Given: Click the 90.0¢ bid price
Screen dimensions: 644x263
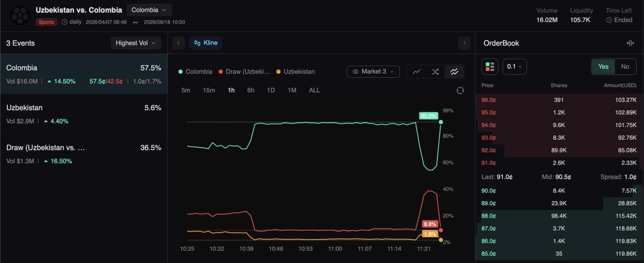Looking at the screenshot, I should point(488,191).
